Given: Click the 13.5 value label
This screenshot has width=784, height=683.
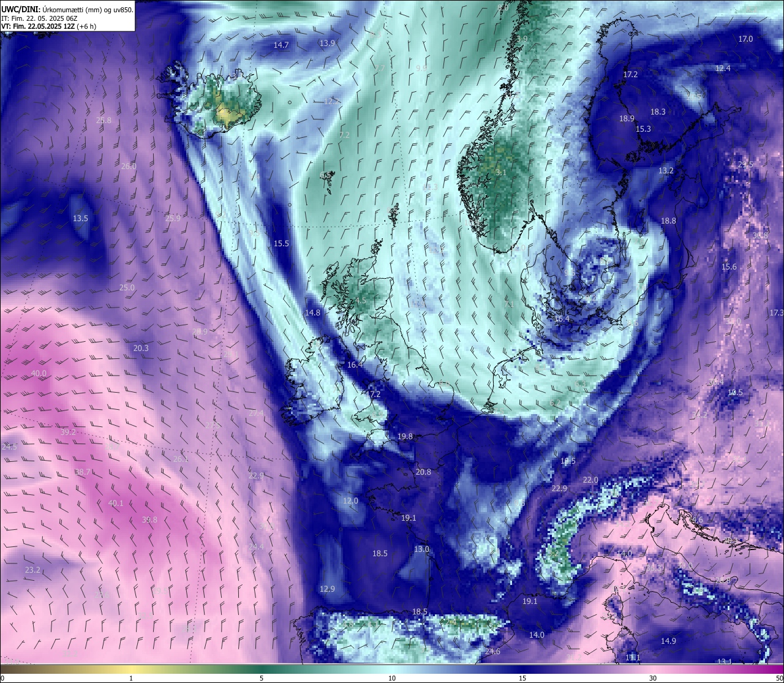Looking at the screenshot, I should point(80,219).
